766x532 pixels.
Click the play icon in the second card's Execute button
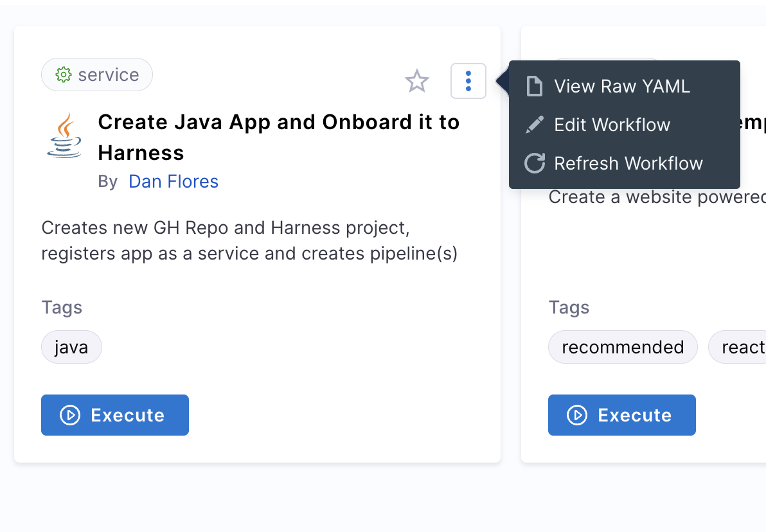click(576, 415)
